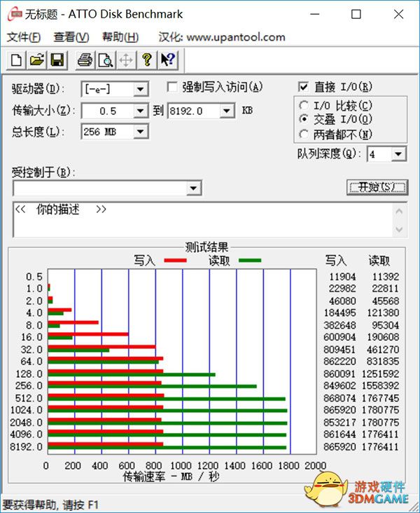Open the 文件(F) menu
Viewport: 420px width, 513px height.
coord(24,37)
